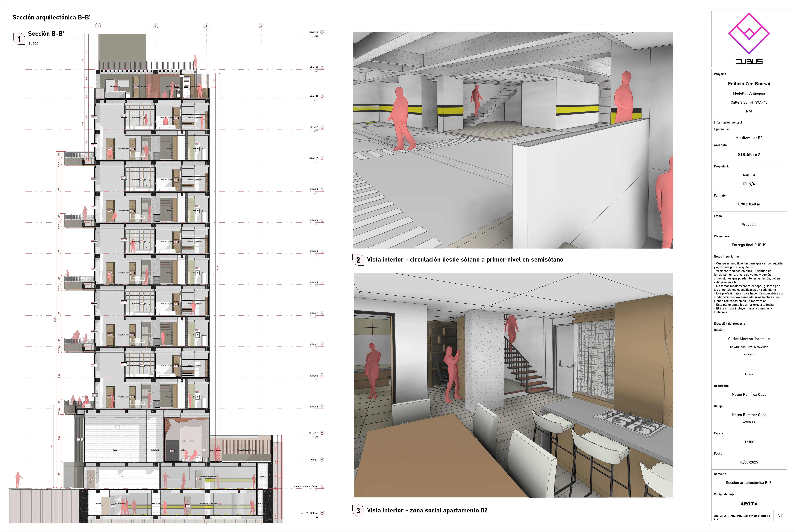798x532 pixels.
Task: Select 'Mateo Ramírez Ossa' under Desarrolló
Action: (x=749, y=395)
